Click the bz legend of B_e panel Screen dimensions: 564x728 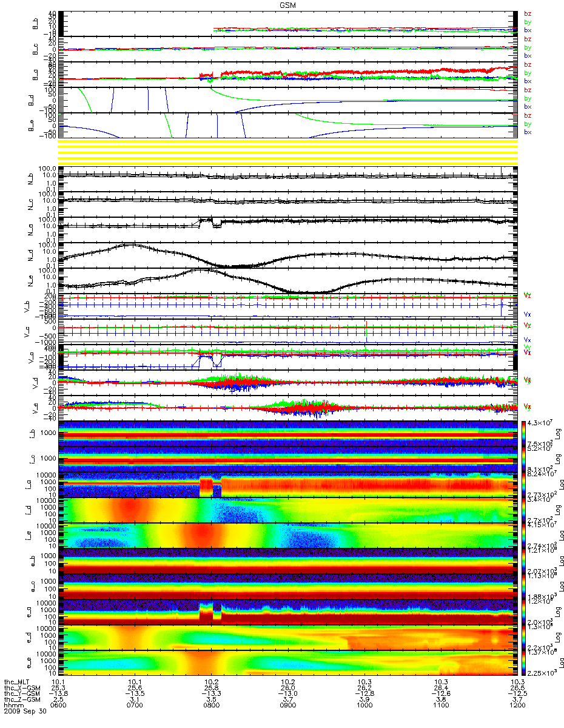528,115
